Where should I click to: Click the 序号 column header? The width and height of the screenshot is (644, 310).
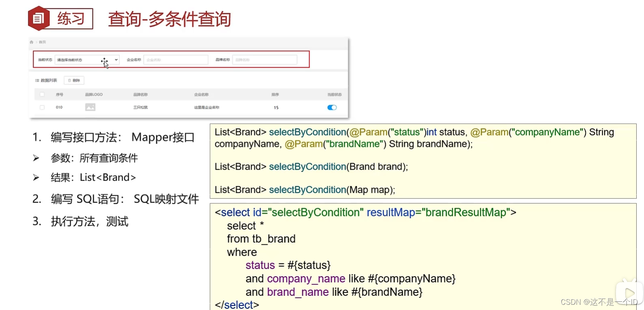click(x=59, y=95)
